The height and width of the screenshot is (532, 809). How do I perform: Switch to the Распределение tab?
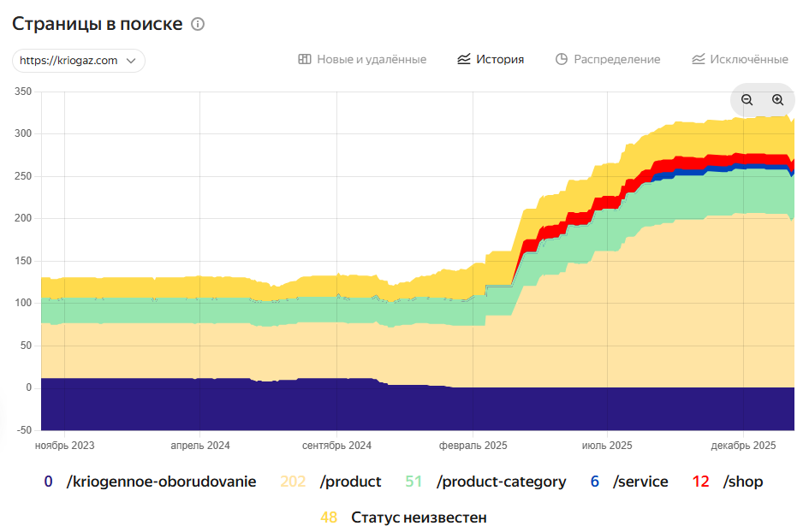tap(616, 59)
